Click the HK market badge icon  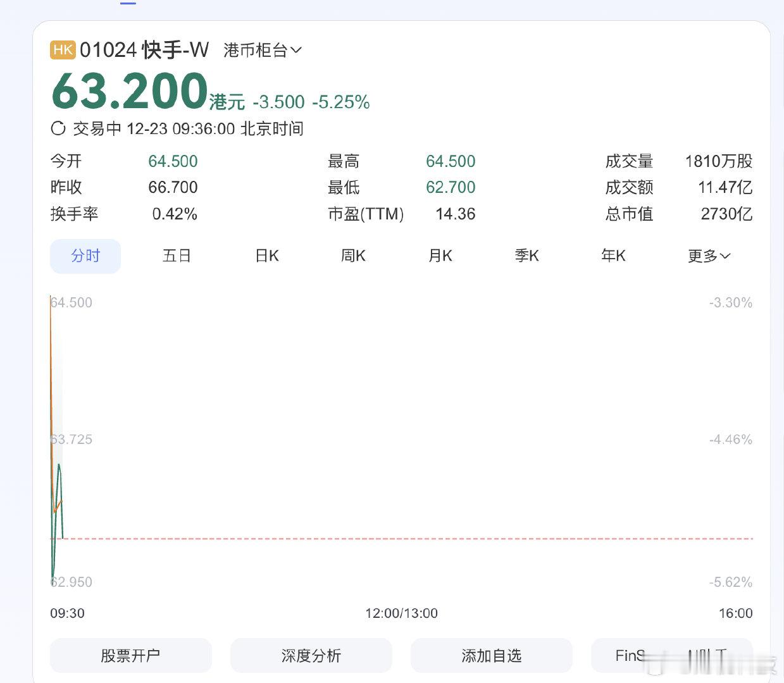pos(63,50)
